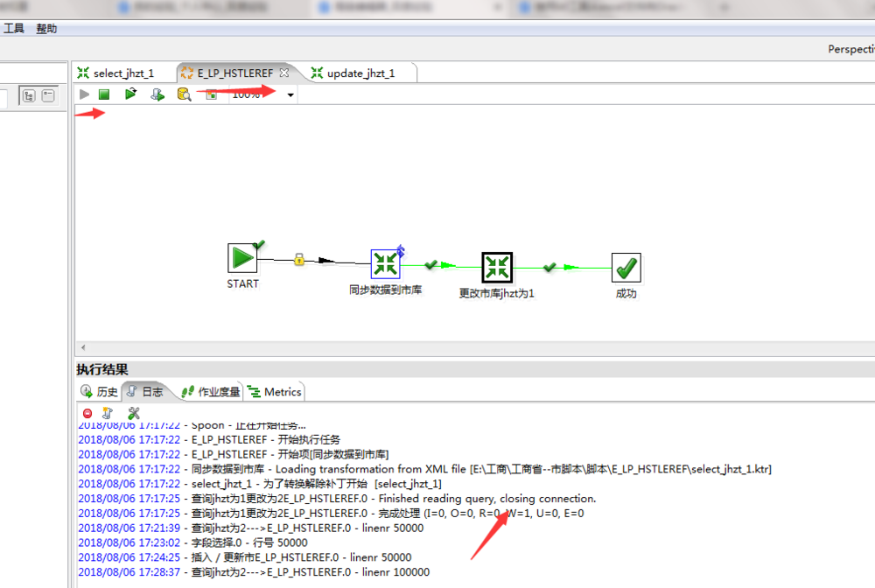Click the clear log icon

[x=108, y=413]
